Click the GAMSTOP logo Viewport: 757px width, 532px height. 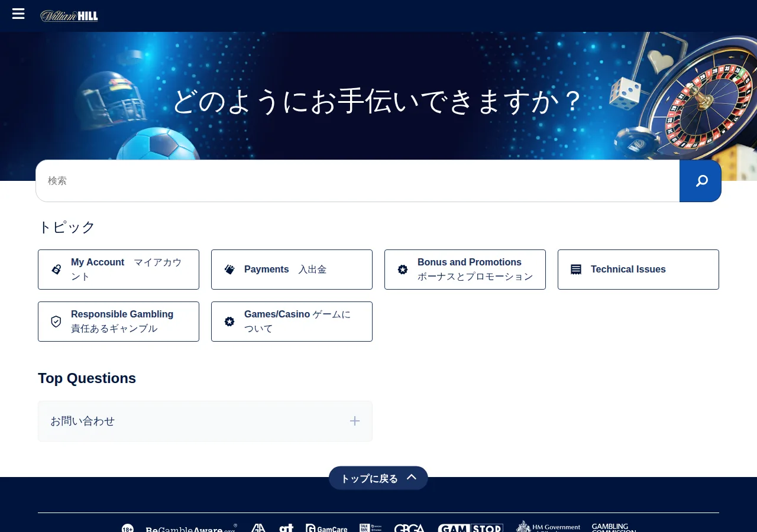470,528
